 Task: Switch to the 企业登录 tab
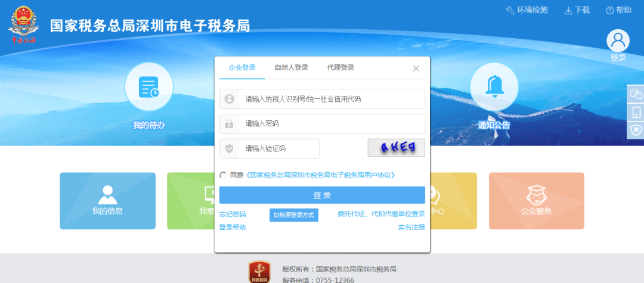click(x=242, y=68)
